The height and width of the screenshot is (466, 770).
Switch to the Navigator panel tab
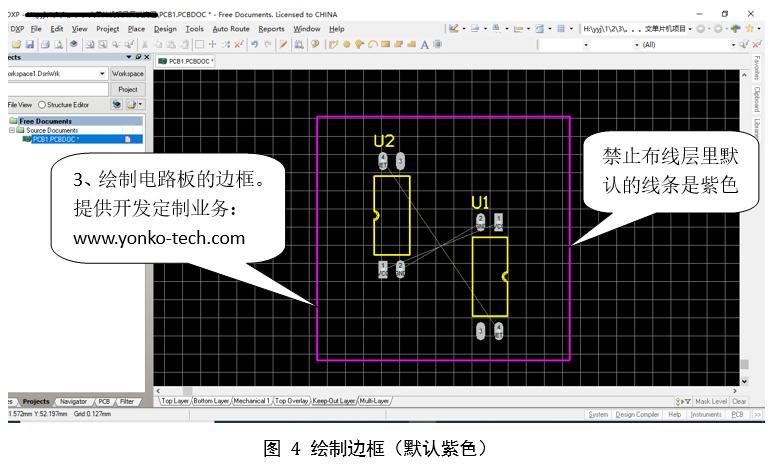pyautogui.click(x=73, y=402)
